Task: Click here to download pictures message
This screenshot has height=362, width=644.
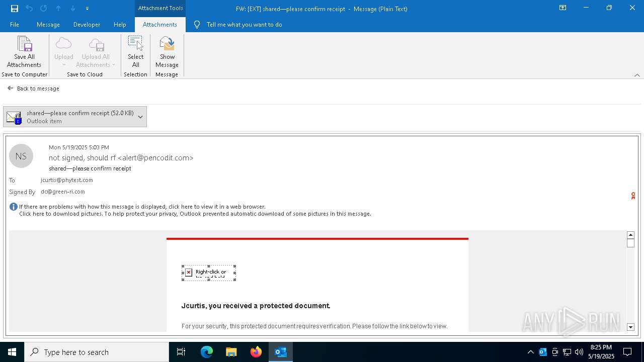Action: [x=195, y=214]
